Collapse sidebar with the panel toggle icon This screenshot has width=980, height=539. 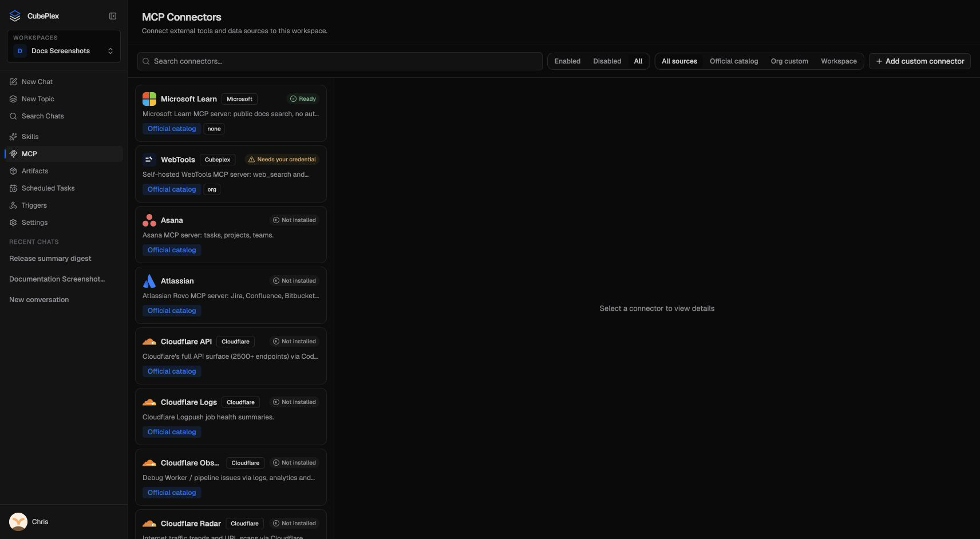tap(113, 16)
